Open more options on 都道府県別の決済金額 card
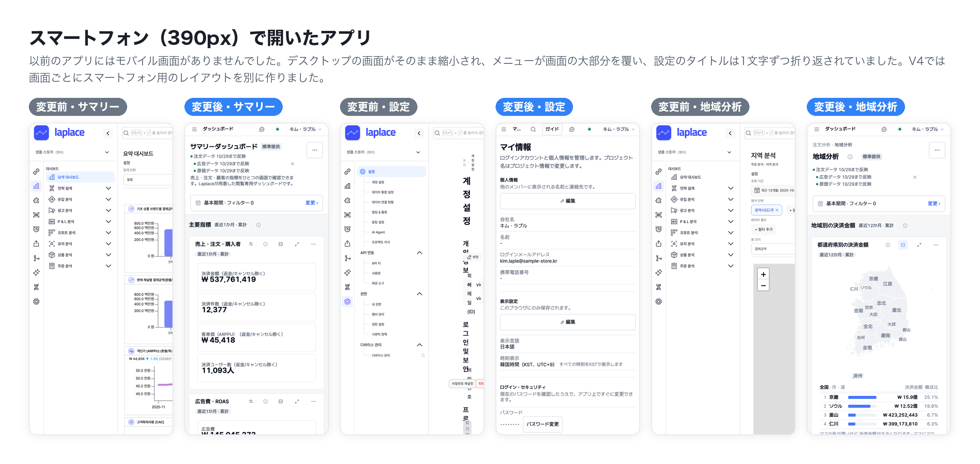Viewport: 980px width, 464px height. click(936, 245)
